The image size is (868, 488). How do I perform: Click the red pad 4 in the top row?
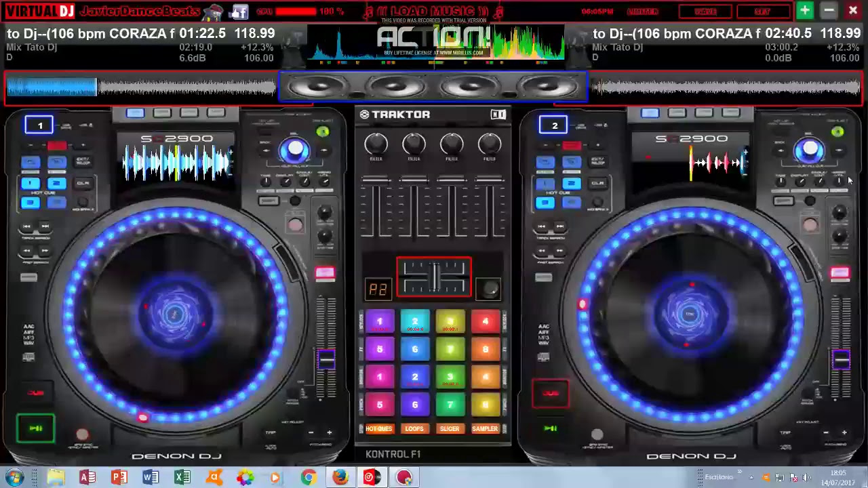pos(485,322)
